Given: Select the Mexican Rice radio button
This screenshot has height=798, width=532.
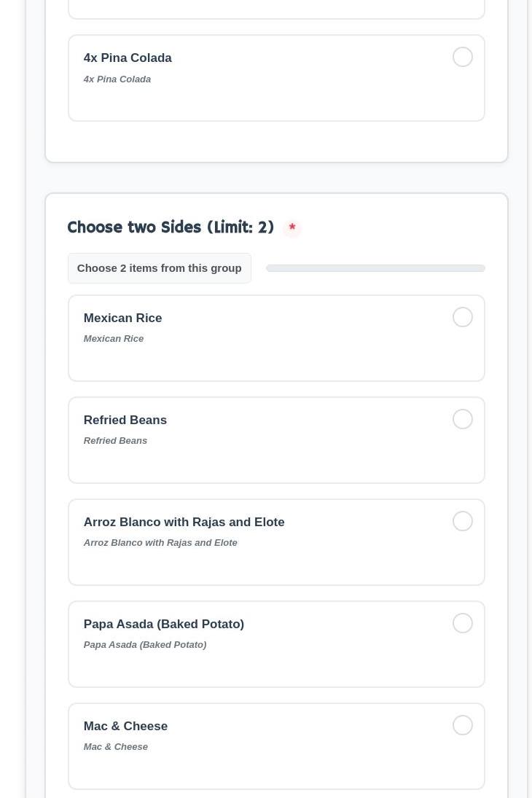Looking at the screenshot, I should tap(462, 317).
